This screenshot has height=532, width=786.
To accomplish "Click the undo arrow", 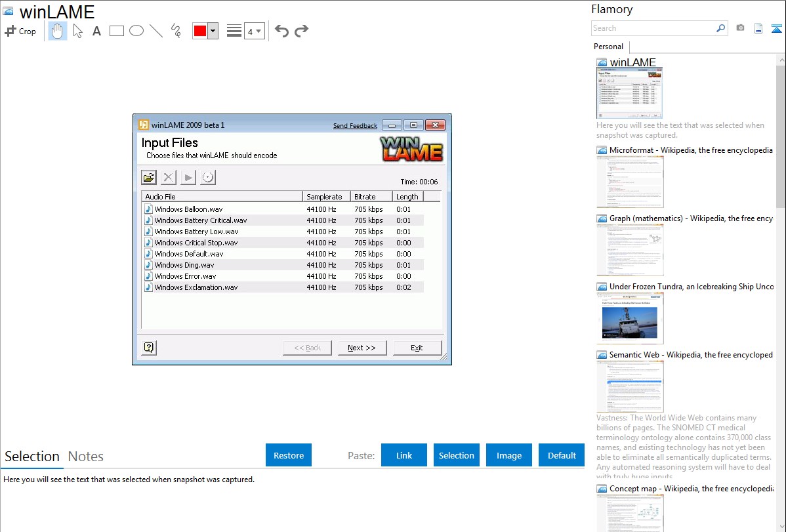I will 281,31.
